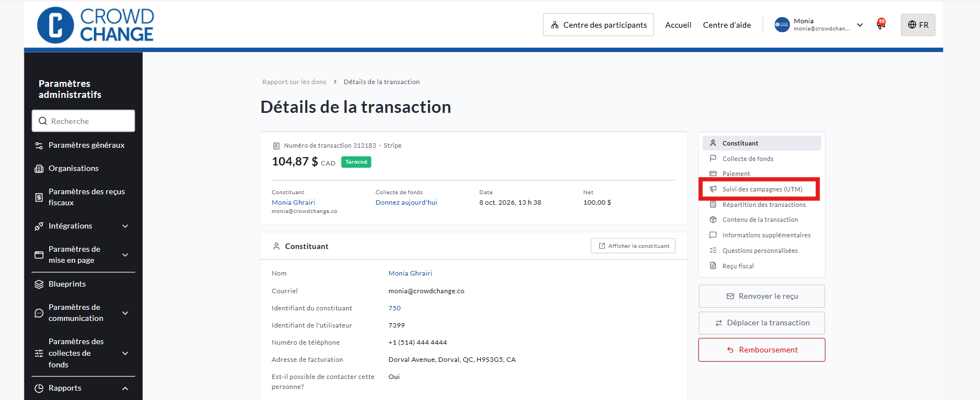The width and height of the screenshot is (980, 400).
Task: Jump to Collecte de fonds section
Action: click(762, 159)
